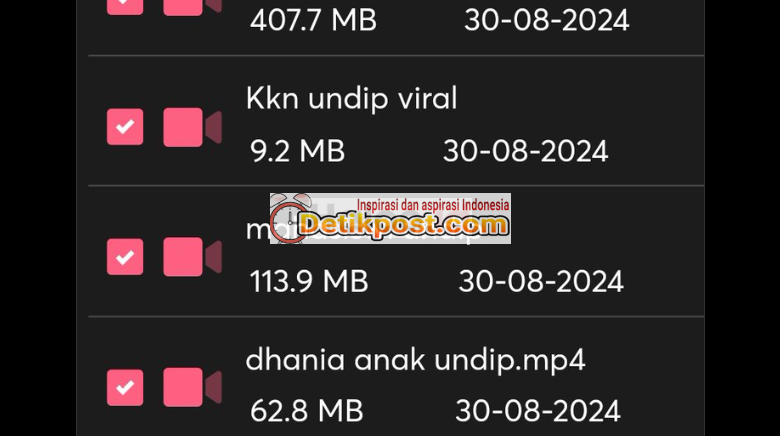Uncheck the Kkn undip viral checkbox
This screenshot has width=780, height=436.
click(125, 127)
